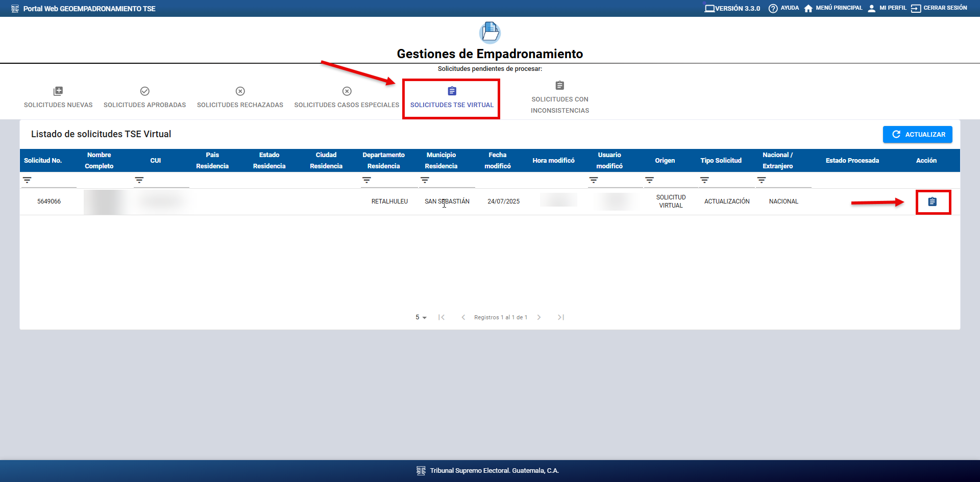Click the Origen column filter icon
The image size is (980, 482).
point(649,180)
